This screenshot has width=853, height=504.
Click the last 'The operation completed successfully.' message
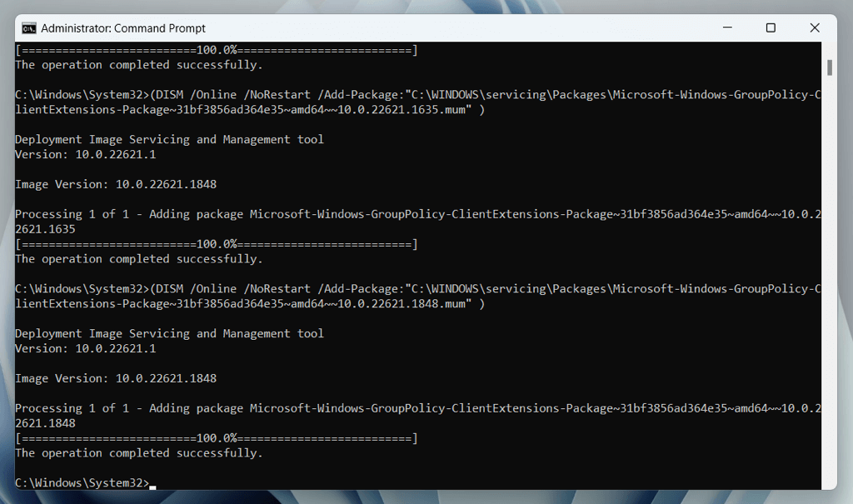click(138, 453)
